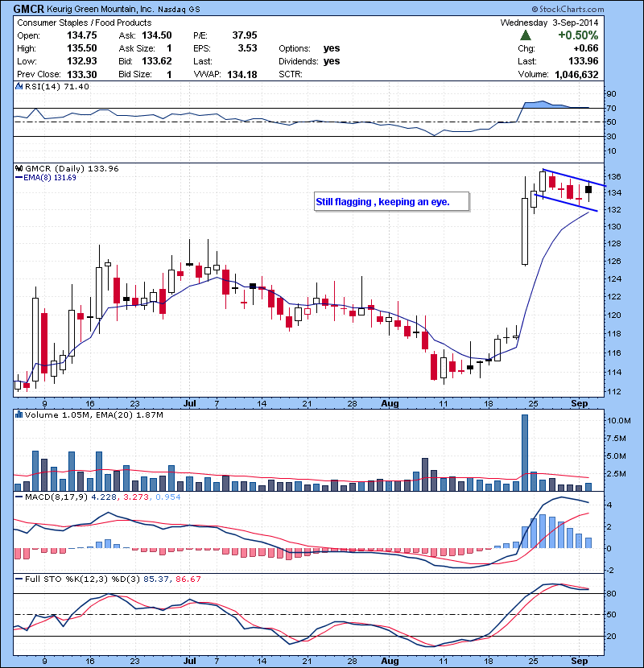Click the stochastic %D value 86.67
Image resolution: width=644 pixels, height=668 pixels.
pyautogui.click(x=188, y=579)
